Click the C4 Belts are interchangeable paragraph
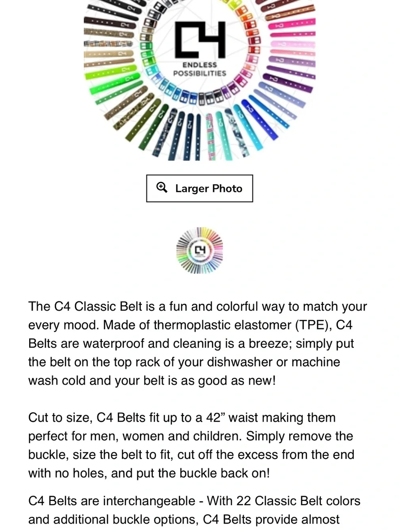Viewport: 399px width, 532px height. click(x=194, y=510)
